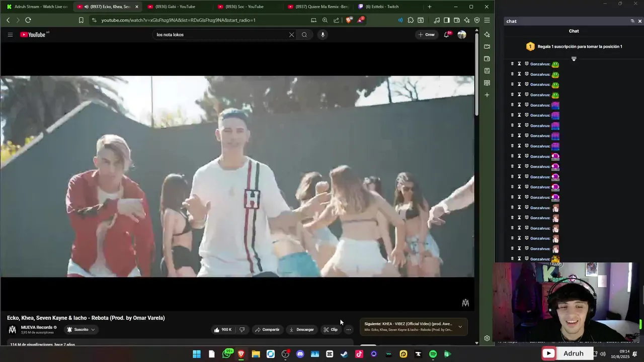Mute the audio icon on Ecko tab
This screenshot has width=644, height=362.
[87, 7]
